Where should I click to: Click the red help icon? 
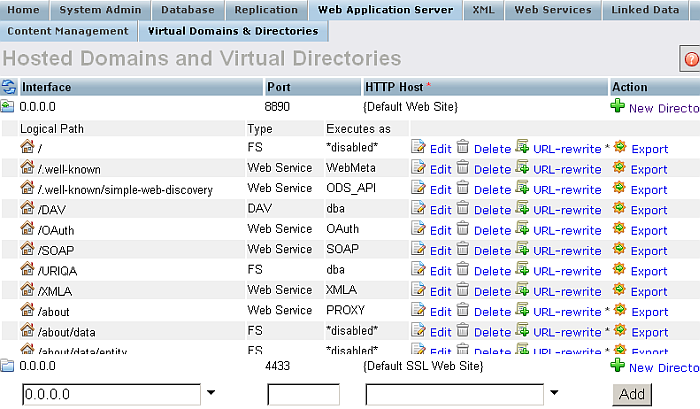(691, 59)
